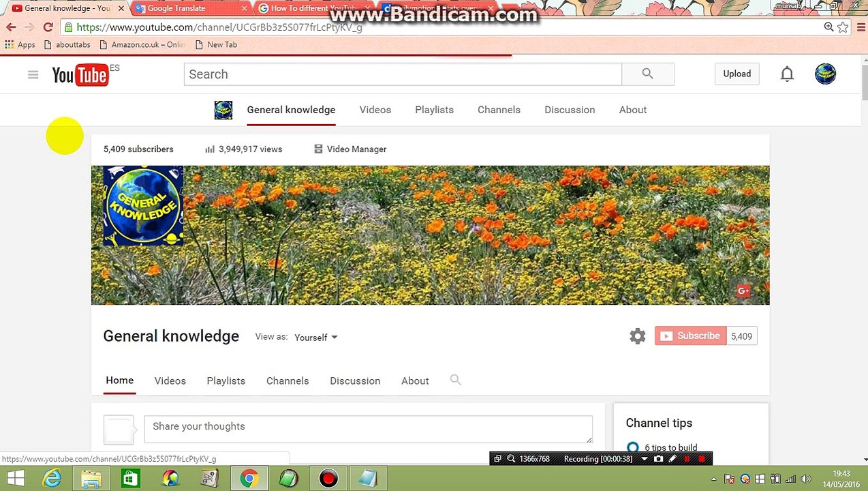Open the account avatar menu
This screenshot has height=491, width=868.
pyautogui.click(x=825, y=74)
